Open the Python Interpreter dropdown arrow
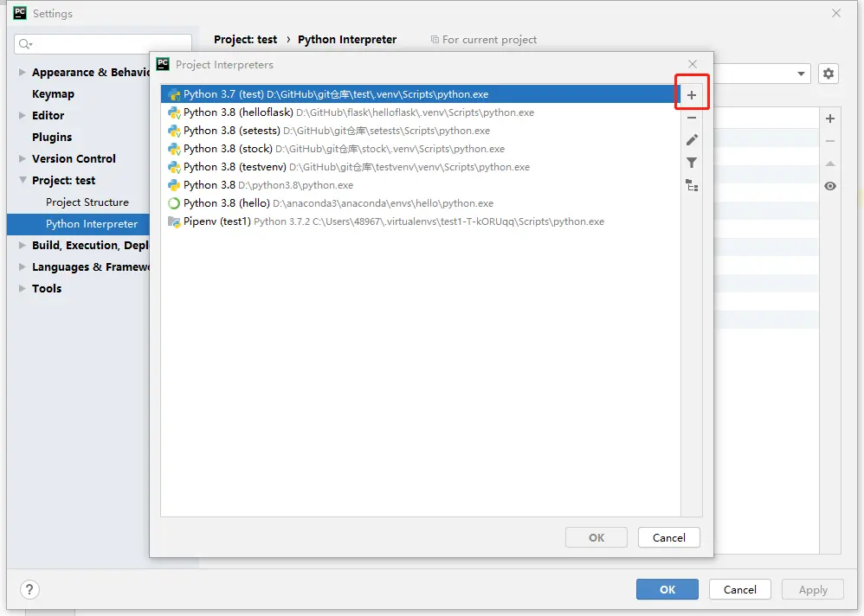Viewport: 864px width, 616px height. [801, 74]
